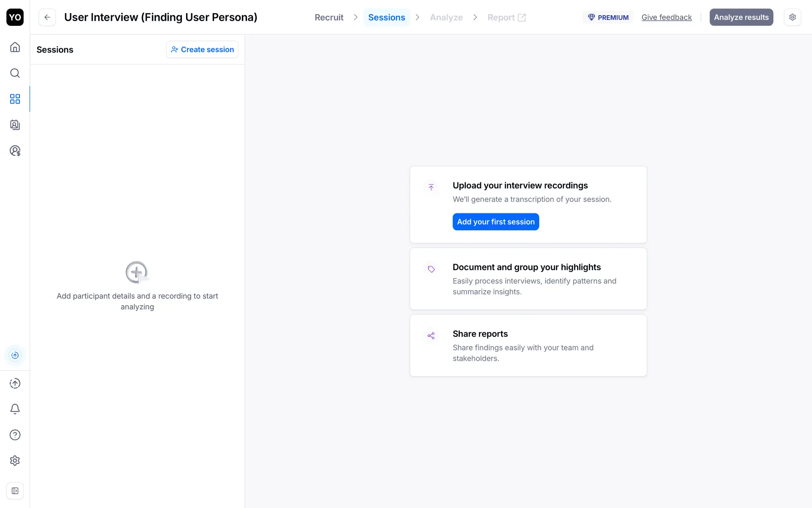Switch to the Sessions step
The width and height of the screenshot is (812, 508).
click(386, 17)
